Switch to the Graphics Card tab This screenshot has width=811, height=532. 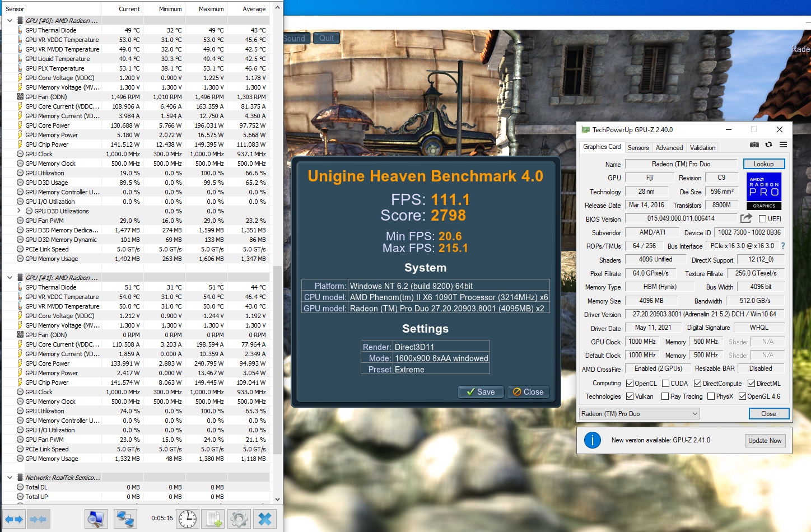pos(602,147)
